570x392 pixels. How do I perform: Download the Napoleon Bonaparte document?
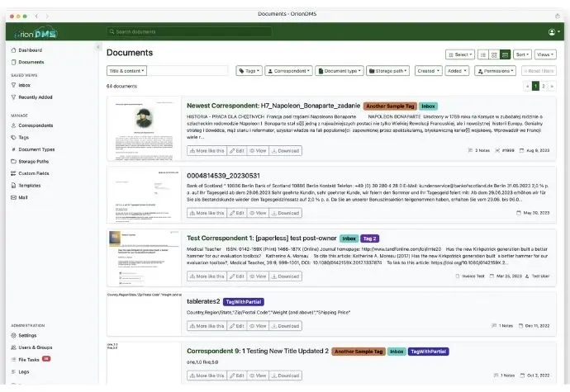click(285, 151)
